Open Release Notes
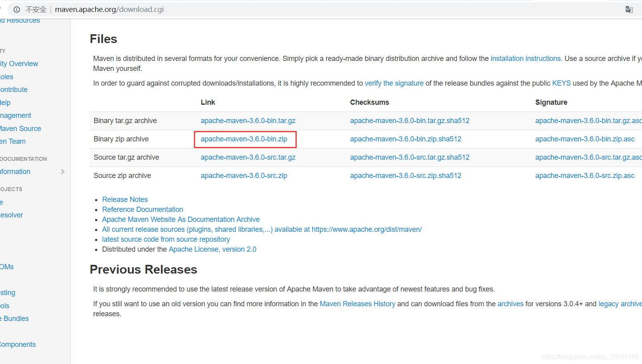Image resolution: width=642 pixels, height=364 pixels. (x=125, y=200)
